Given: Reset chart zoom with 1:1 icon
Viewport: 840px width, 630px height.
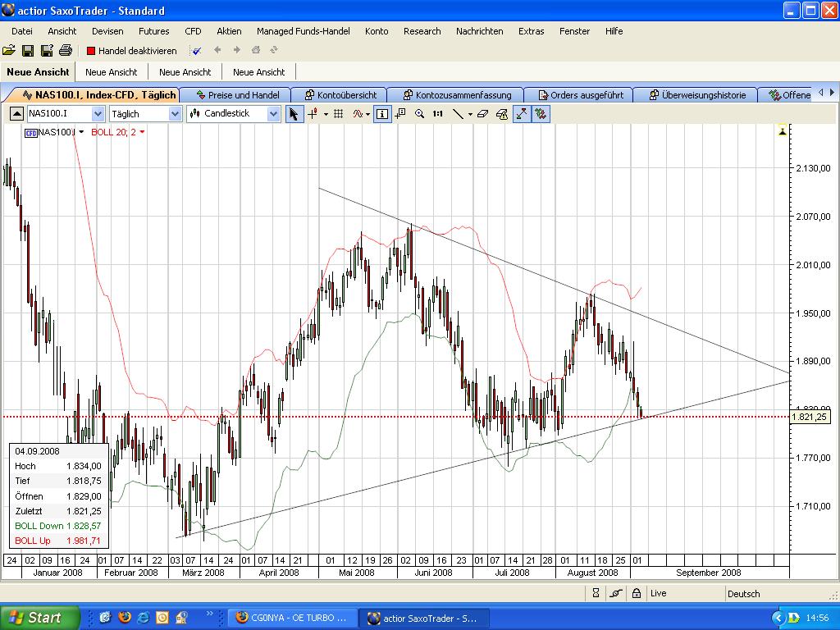Looking at the screenshot, I should 438,114.
